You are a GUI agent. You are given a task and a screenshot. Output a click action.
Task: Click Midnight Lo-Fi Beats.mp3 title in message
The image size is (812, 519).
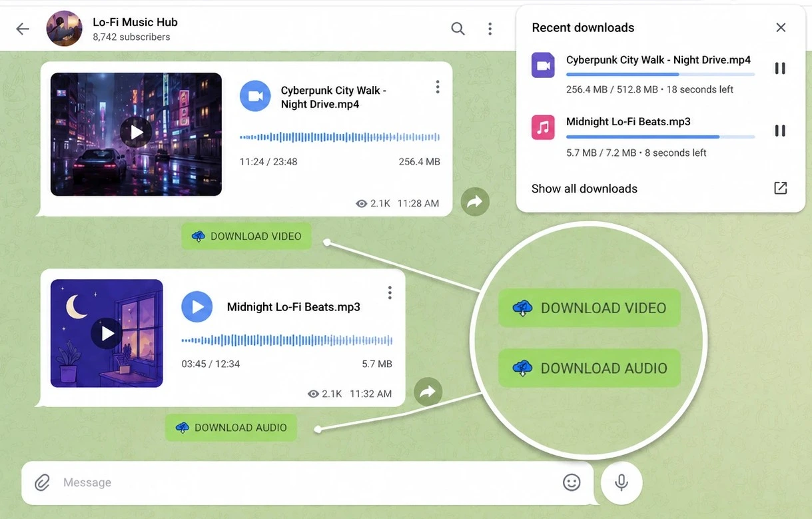tap(294, 307)
